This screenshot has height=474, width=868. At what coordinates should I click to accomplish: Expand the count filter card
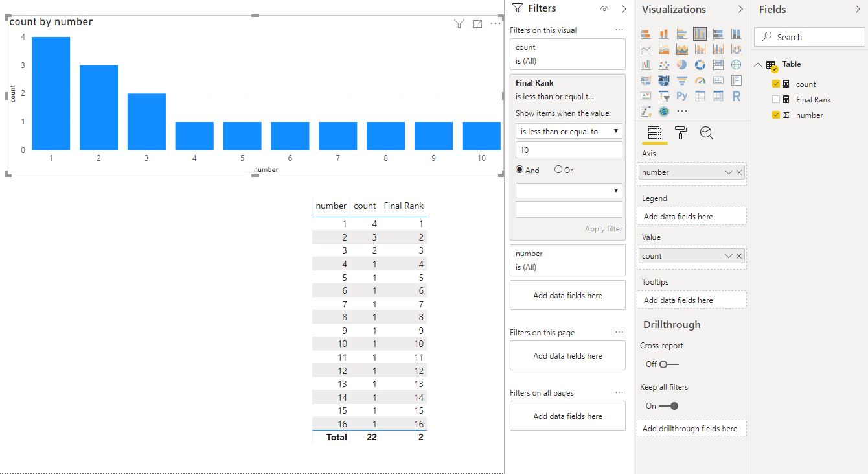click(567, 54)
